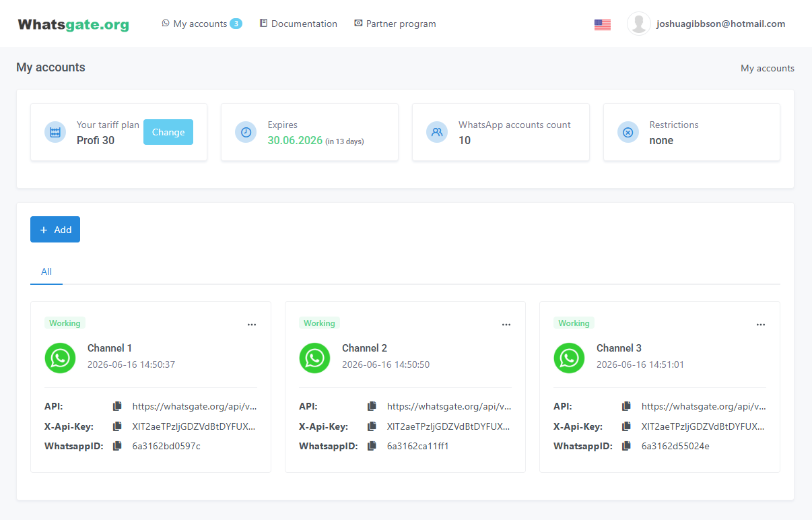This screenshot has width=812, height=520.
Task: Click Channel 3 API URL text
Action: click(x=704, y=406)
